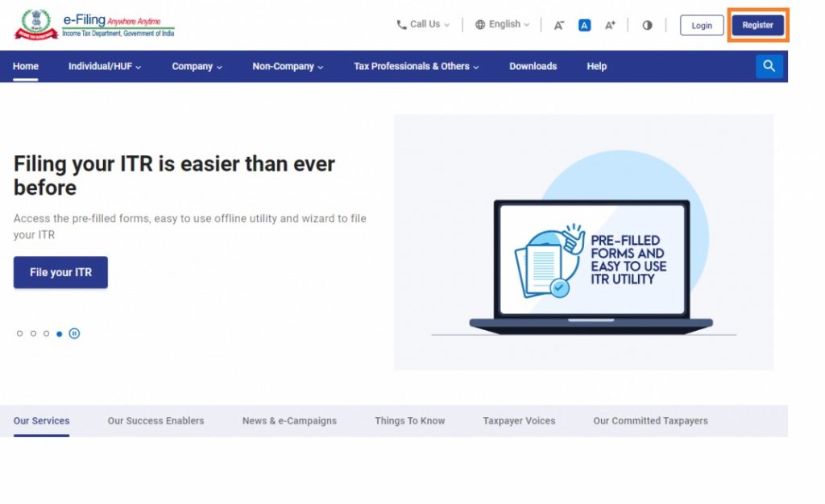This screenshot has width=825, height=504.
Task: Open the Call Us dropdown
Action: [423, 25]
